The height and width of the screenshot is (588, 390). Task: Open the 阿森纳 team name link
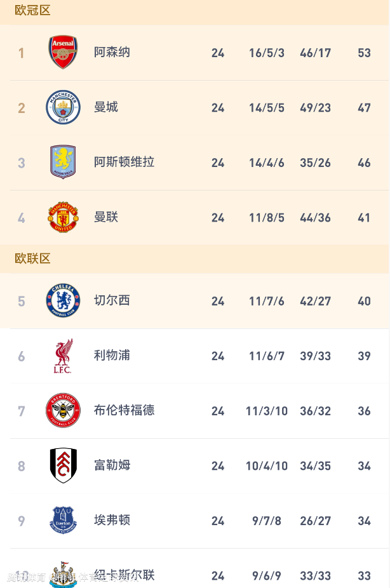(x=112, y=52)
